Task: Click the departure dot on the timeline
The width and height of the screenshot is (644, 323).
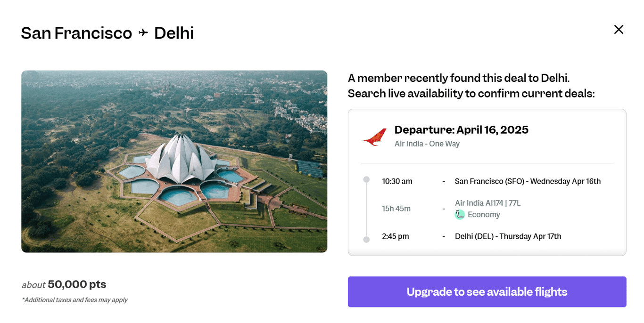Action: 366,179
